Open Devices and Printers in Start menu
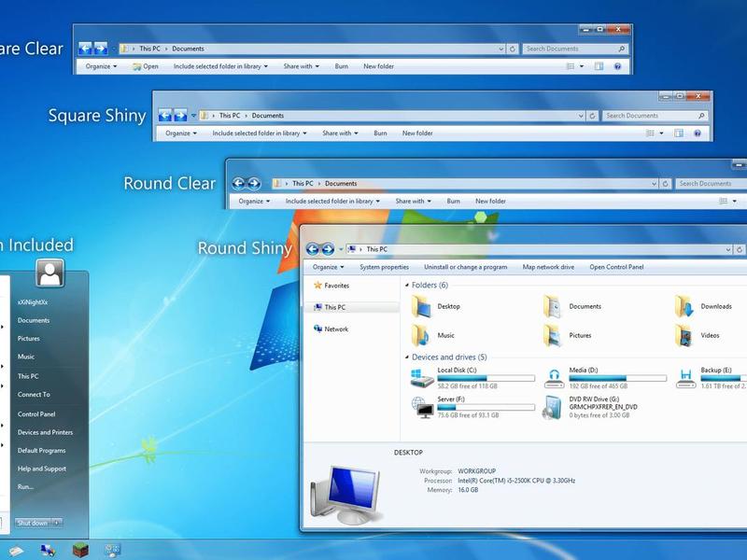 coord(45,432)
